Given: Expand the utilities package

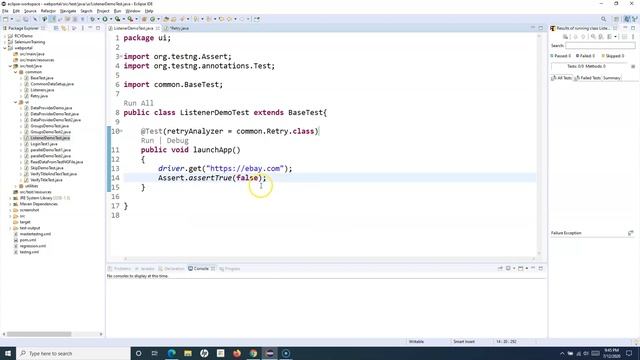Looking at the screenshot, I should point(16,186).
